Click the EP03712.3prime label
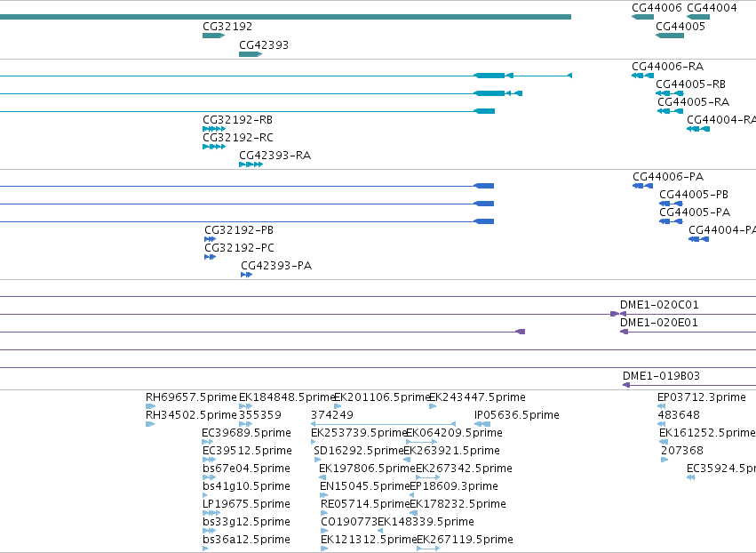This screenshot has width=756, height=553. tap(702, 397)
